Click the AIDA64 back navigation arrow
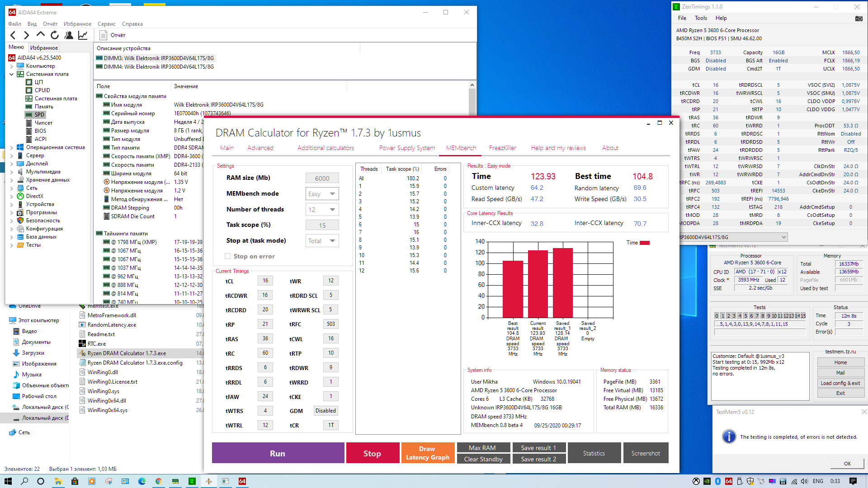Image resolution: width=868 pixels, height=488 pixels. [x=13, y=35]
